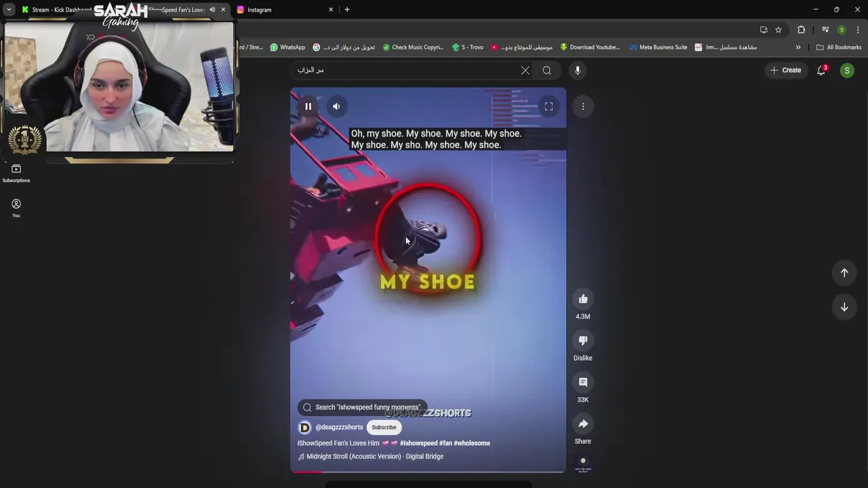Open the three-dot more options menu beside the Short
Viewport: 868px width, 488px height.
pos(583,106)
